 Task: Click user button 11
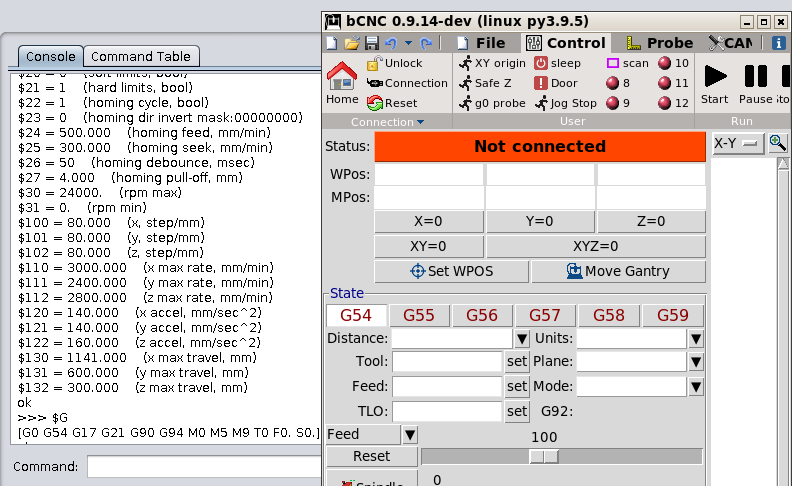(673, 83)
